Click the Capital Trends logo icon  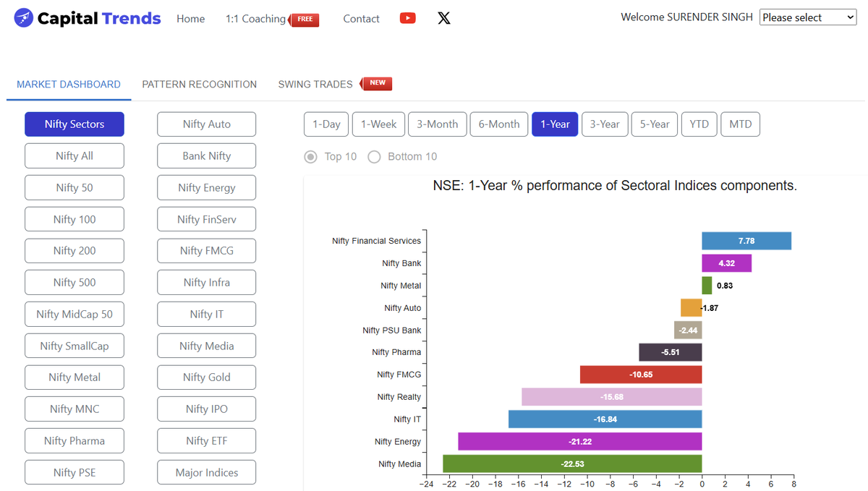point(24,18)
